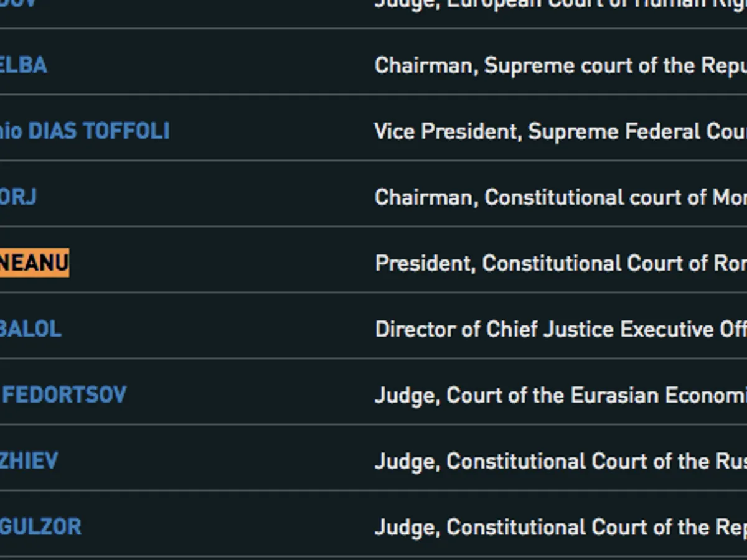Select the Vice President, Supreme Federal Court text
The width and height of the screenshot is (747, 560).
click(x=560, y=131)
